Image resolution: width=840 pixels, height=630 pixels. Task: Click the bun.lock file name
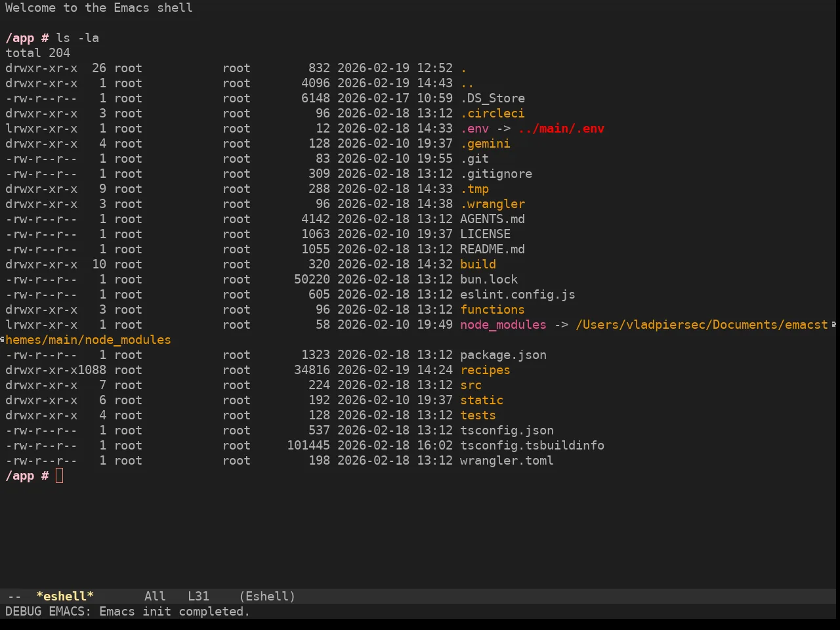[489, 280]
